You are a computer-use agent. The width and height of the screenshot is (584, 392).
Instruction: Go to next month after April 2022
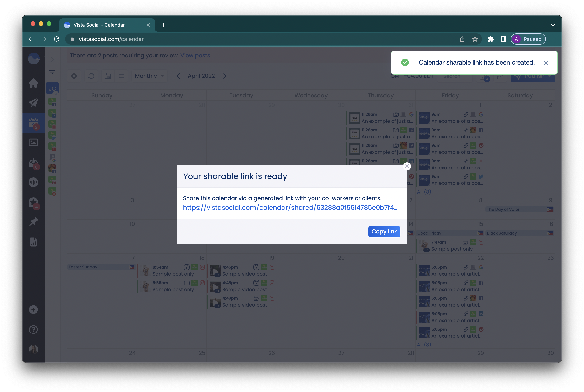(x=225, y=76)
